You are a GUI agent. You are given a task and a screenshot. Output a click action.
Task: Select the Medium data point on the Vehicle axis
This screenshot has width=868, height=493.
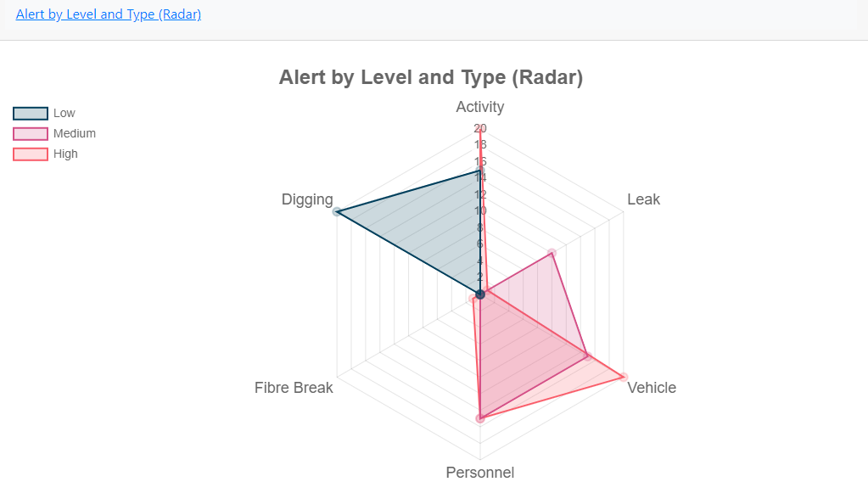pos(587,356)
